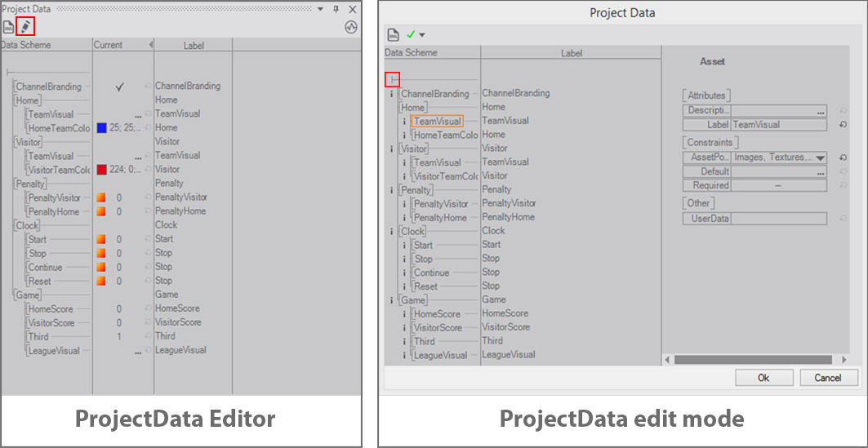Image resolution: width=868 pixels, height=448 pixels.
Task: Select the Clock node in the dialog tree
Action: click(412, 231)
